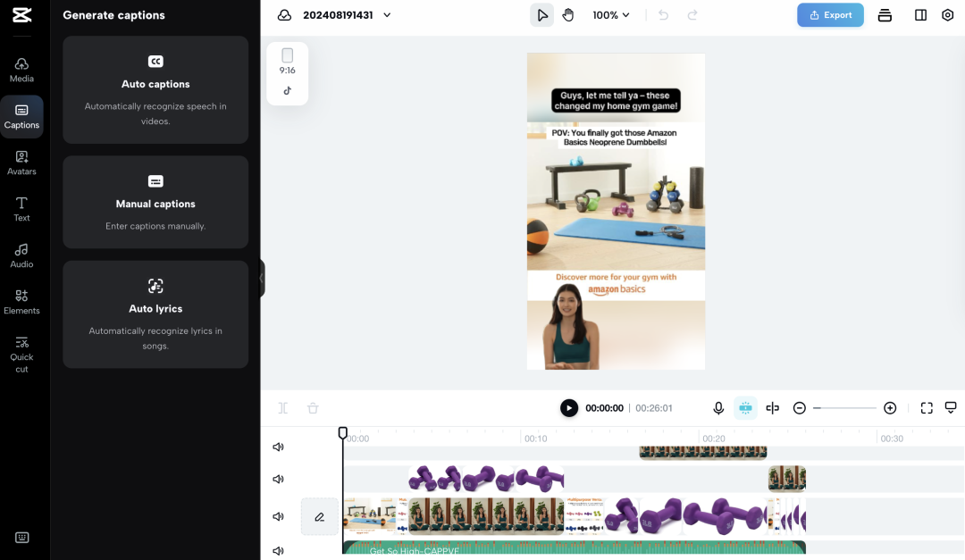Click the timeline playhead handle

point(343,432)
